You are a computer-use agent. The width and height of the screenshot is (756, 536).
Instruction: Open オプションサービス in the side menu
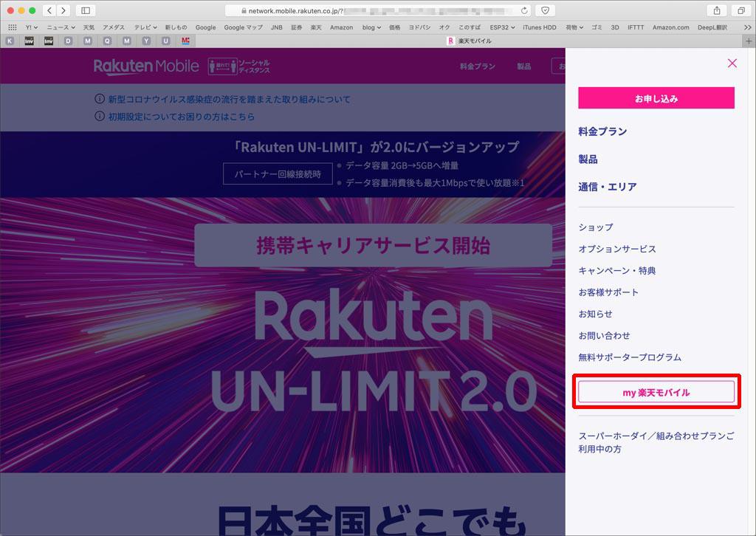(x=616, y=249)
